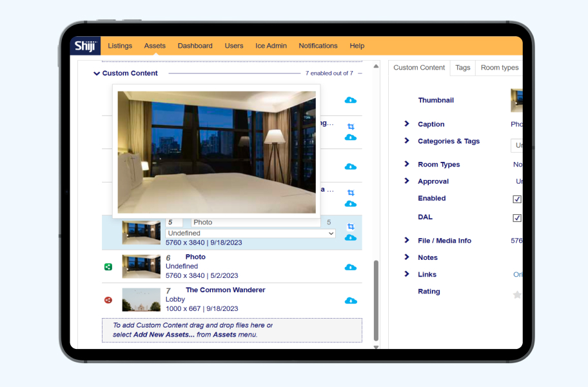Open Notifications menu
This screenshot has width=588, height=387.
pos(318,46)
